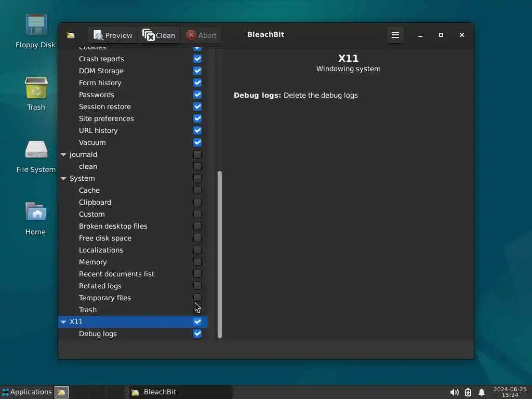Open the Home folder desktop icon
Viewport: 532px width, 399px height.
pos(36,219)
